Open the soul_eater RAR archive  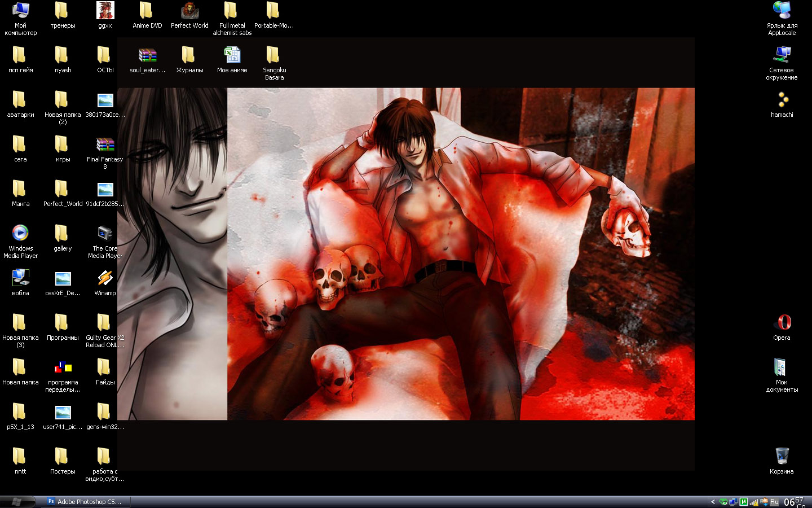147,60
